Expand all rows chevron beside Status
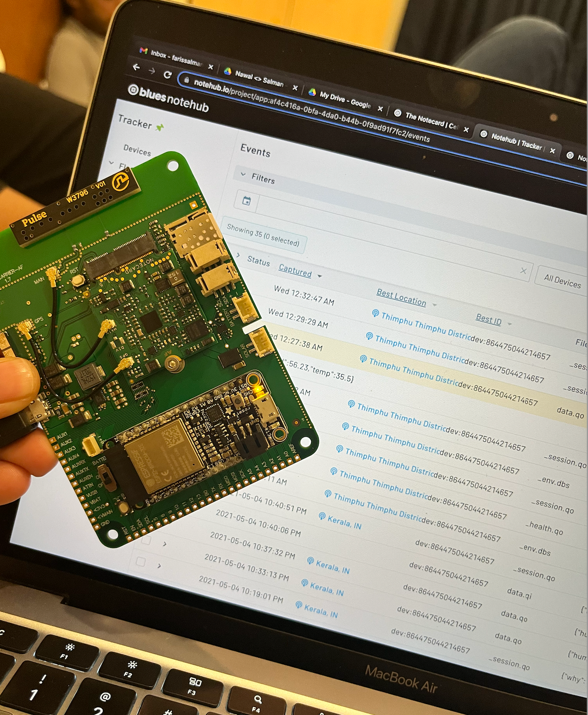Screen dimensions: 588x715 238,255
